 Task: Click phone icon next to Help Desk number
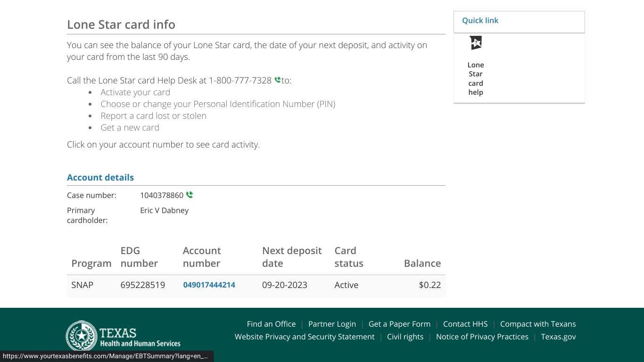tap(277, 80)
